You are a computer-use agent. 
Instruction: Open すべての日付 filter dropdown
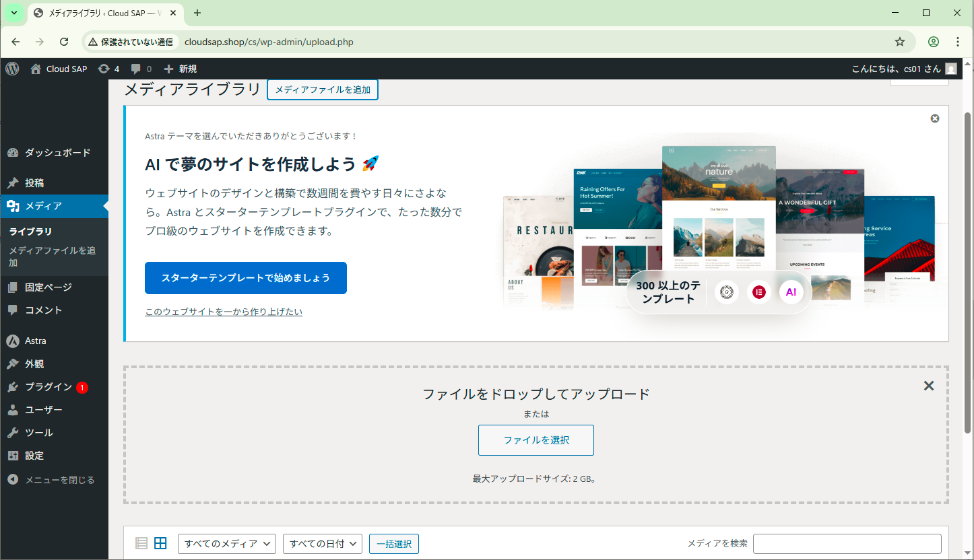pos(323,544)
